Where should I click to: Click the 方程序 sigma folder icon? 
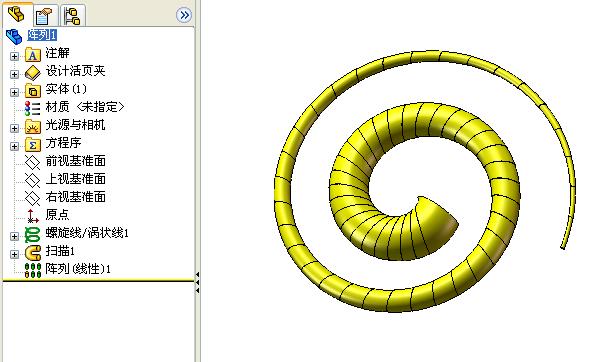(x=33, y=145)
